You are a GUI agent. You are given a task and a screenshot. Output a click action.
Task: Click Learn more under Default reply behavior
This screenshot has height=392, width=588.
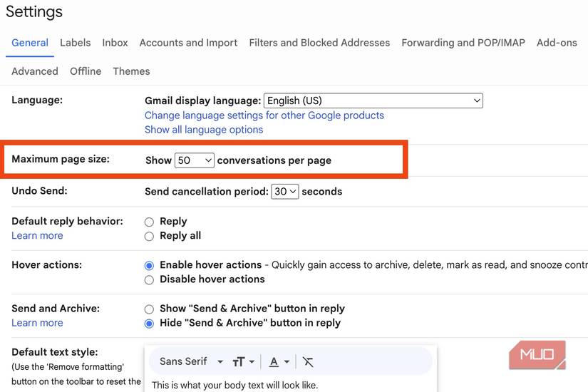37,236
